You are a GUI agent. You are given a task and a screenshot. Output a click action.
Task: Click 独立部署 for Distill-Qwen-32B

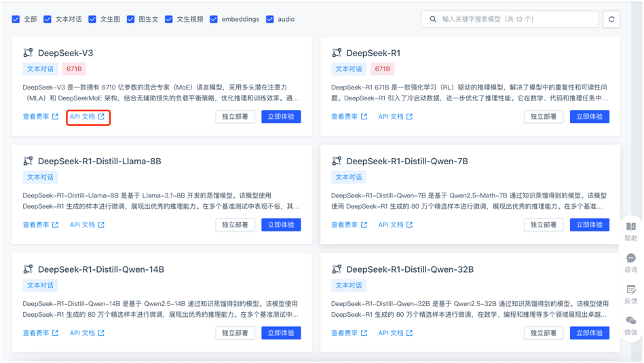(544, 332)
